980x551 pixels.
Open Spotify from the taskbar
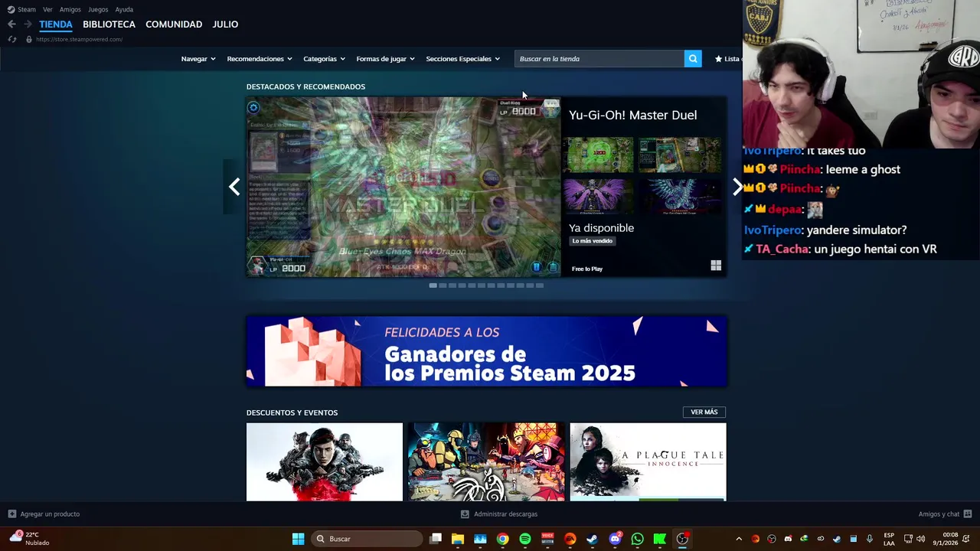(525, 539)
